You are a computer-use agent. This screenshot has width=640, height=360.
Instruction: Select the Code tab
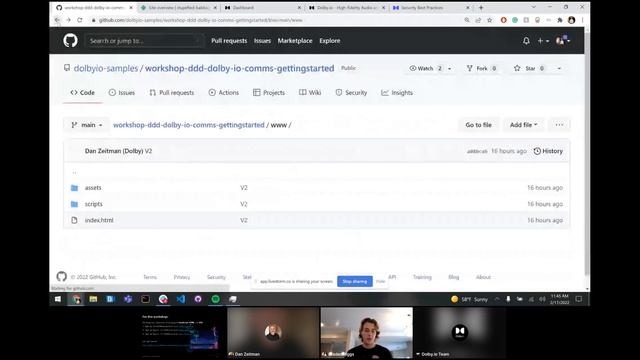coord(82,93)
